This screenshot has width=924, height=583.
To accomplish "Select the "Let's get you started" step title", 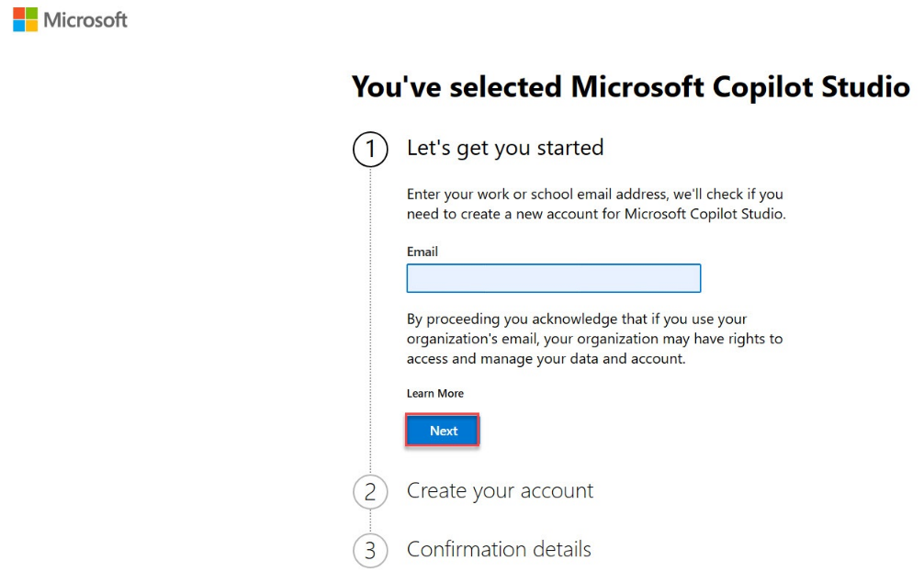I will coord(505,148).
